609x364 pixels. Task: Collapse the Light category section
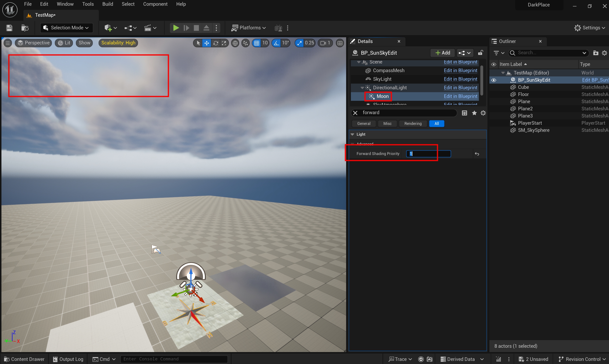coord(353,134)
